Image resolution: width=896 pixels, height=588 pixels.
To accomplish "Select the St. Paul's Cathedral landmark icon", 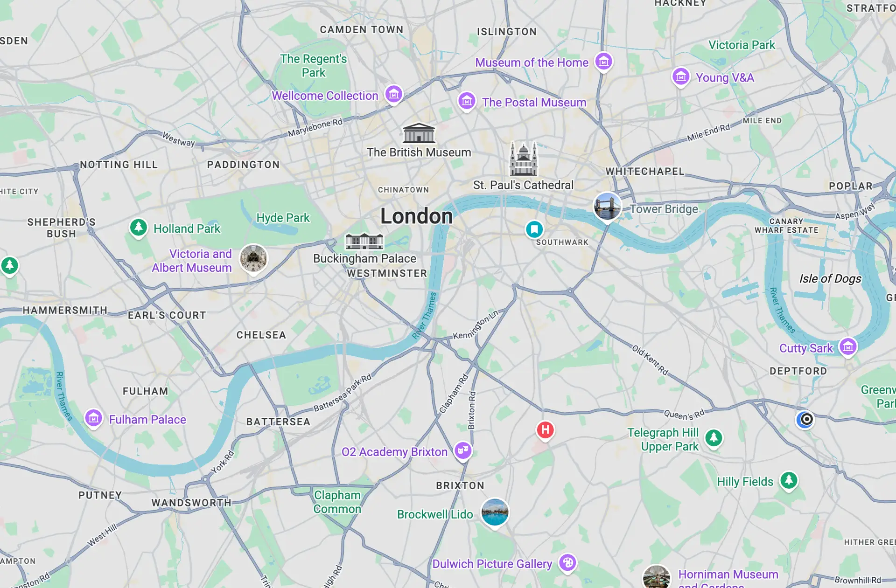I will (523, 159).
